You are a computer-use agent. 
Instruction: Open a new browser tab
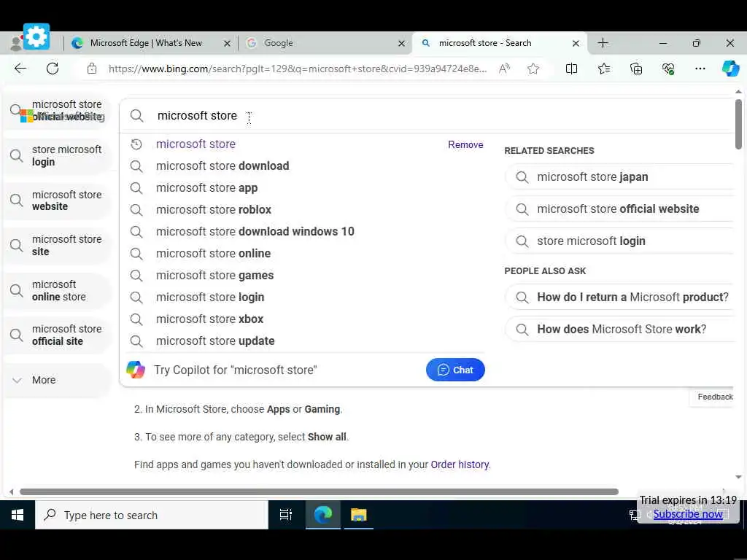603,43
